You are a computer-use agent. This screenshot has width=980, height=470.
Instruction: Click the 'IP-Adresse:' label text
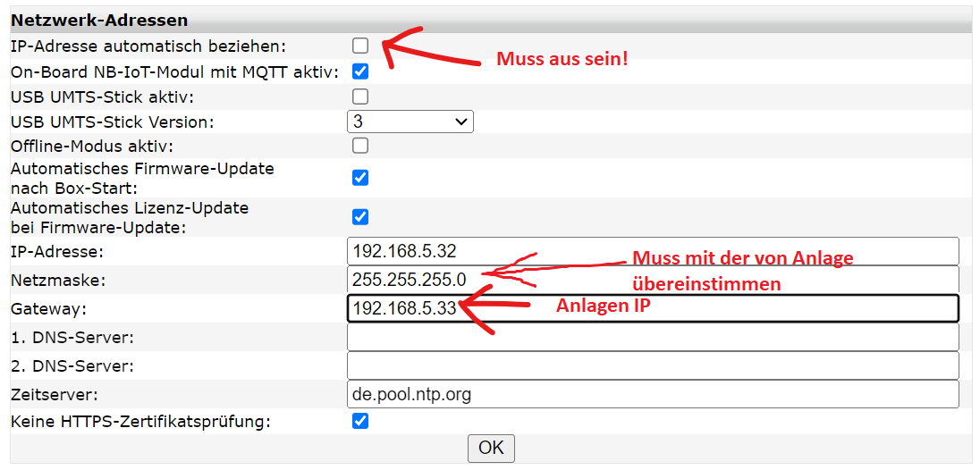pos(57,252)
